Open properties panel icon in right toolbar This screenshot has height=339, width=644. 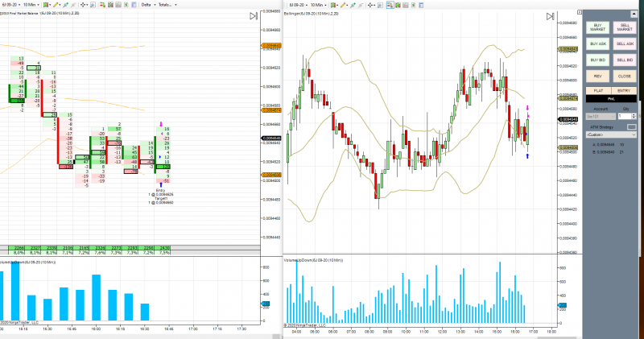[421, 5]
